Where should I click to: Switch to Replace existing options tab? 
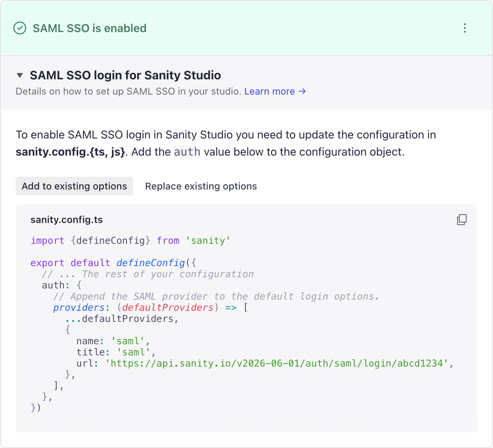click(x=201, y=186)
